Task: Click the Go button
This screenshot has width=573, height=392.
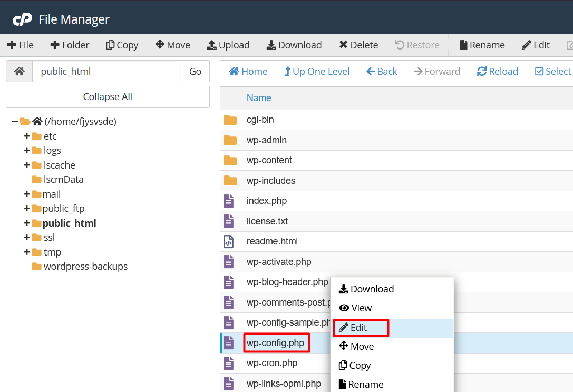Action: [x=195, y=71]
